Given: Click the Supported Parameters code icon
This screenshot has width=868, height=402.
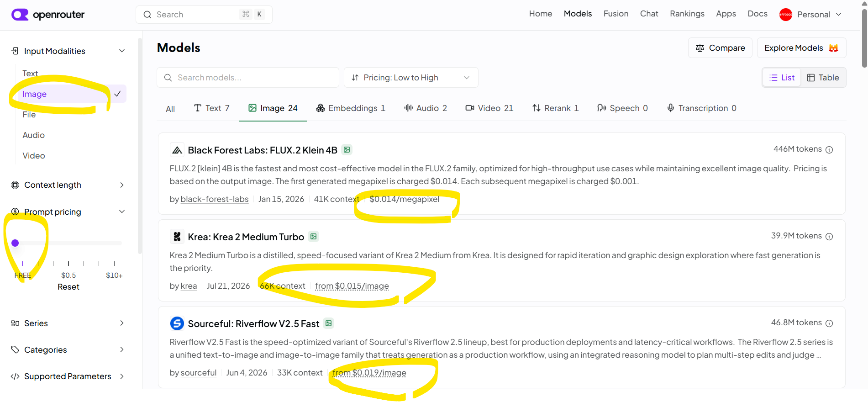Looking at the screenshot, I should (x=15, y=376).
